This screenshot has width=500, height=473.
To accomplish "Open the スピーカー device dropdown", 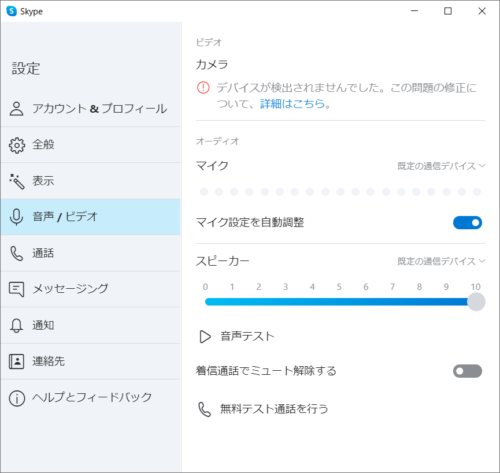I will click(441, 261).
